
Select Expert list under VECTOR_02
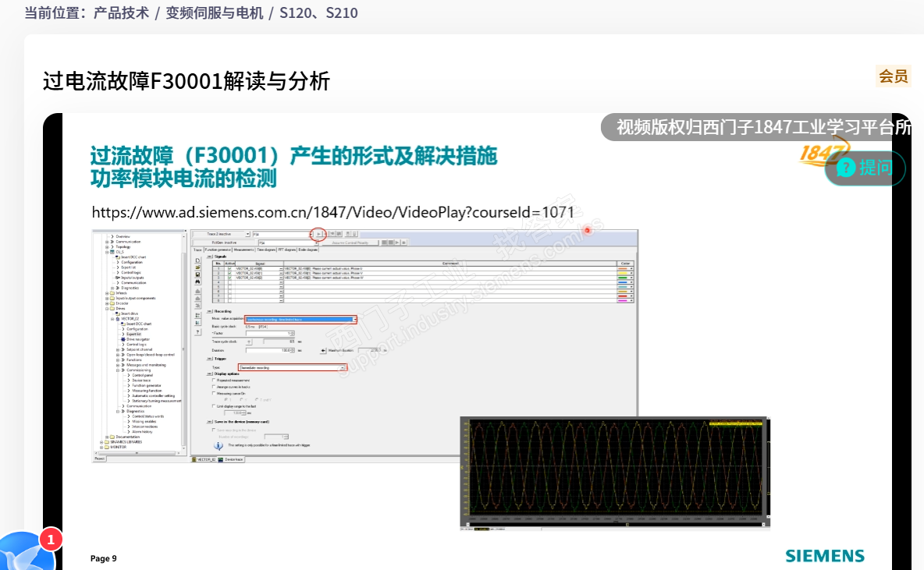(x=133, y=334)
